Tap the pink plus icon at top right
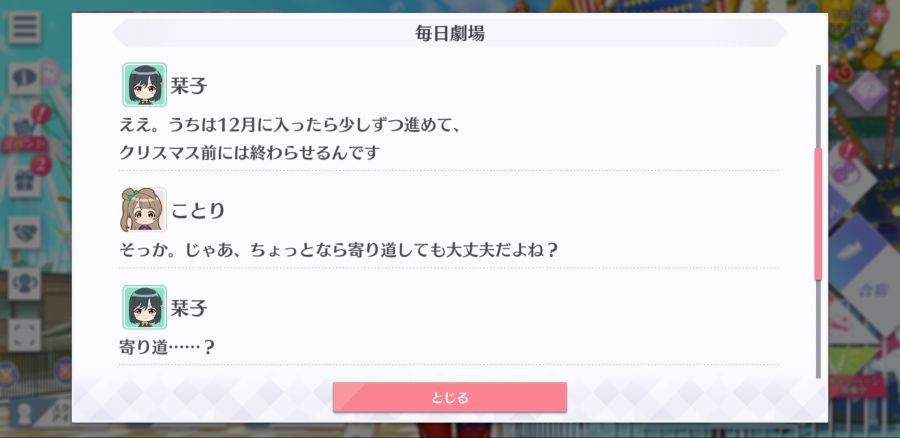The width and height of the screenshot is (900, 438). pos(878,15)
